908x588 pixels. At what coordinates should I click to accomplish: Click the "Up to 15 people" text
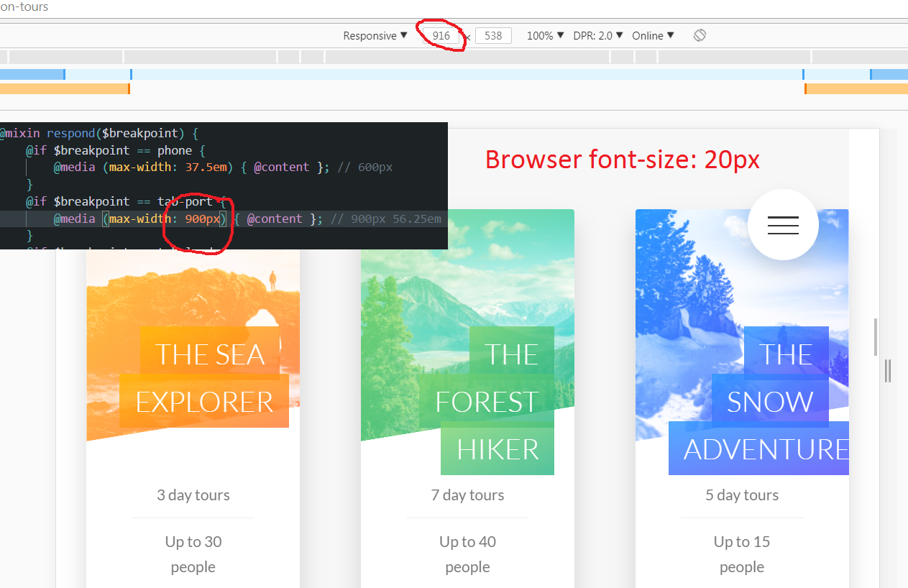(x=742, y=554)
